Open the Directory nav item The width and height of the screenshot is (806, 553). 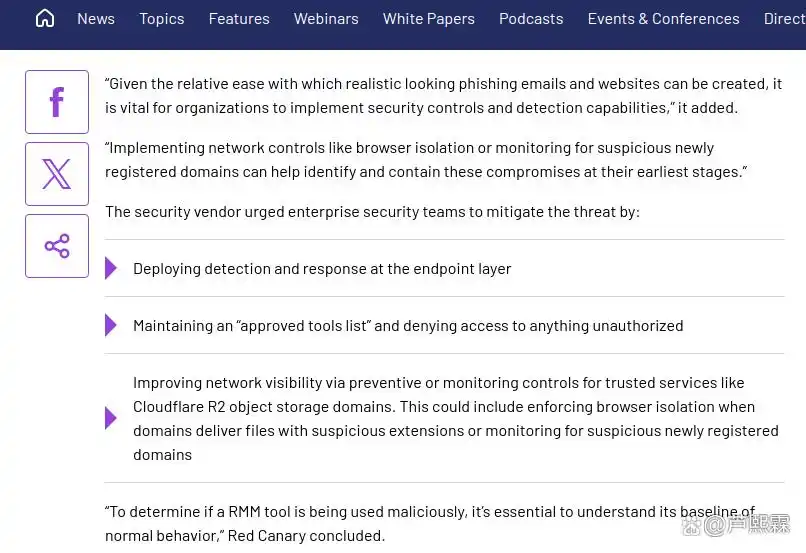(x=785, y=19)
